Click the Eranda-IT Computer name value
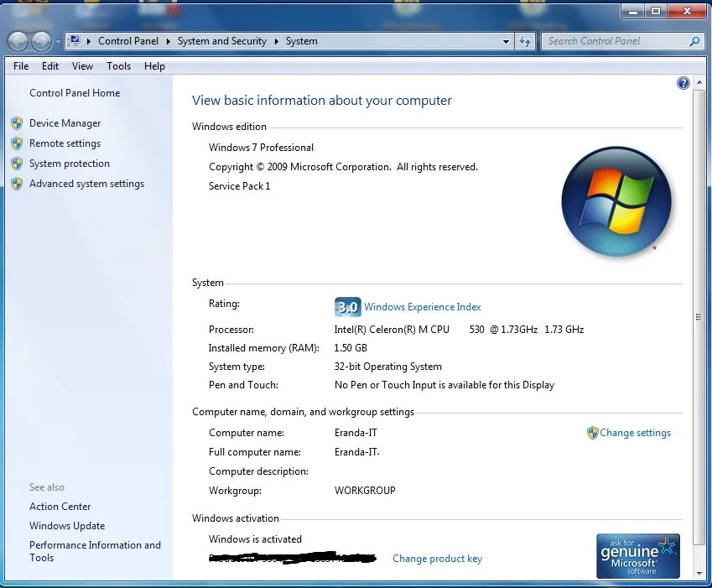The height and width of the screenshot is (588, 712). tap(356, 433)
